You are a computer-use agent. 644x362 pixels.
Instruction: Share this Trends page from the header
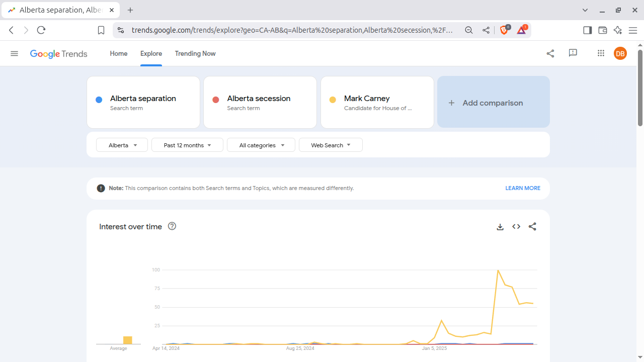[550, 53]
